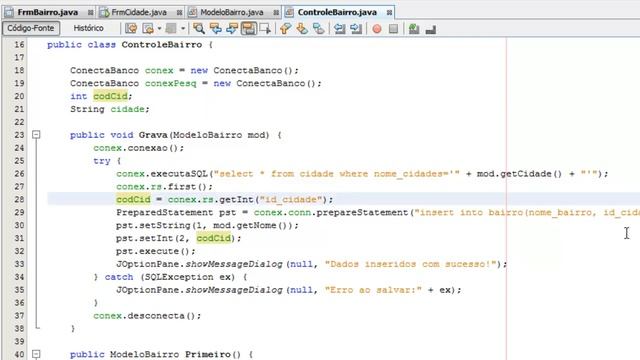Image resolution: width=640 pixels, height=360 pixels.
Task: Click line number 28 in the gutter
Action: (19, 199)
